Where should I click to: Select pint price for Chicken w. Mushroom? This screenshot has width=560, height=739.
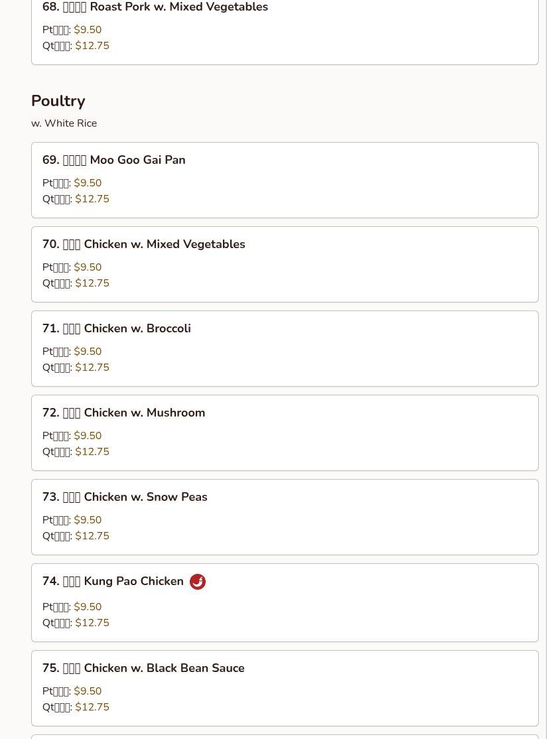88,436
